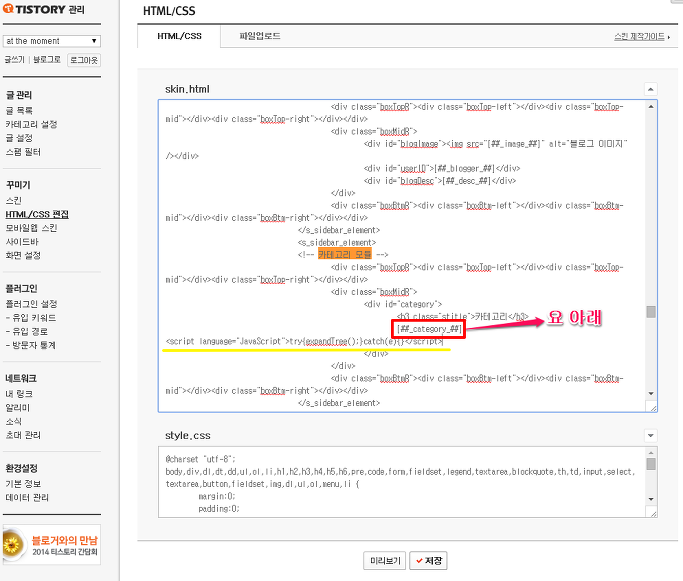Screen dimensions: 683x581
Task: Click skin.html scrollbar up arrow
Action: [x=651, y=107]
